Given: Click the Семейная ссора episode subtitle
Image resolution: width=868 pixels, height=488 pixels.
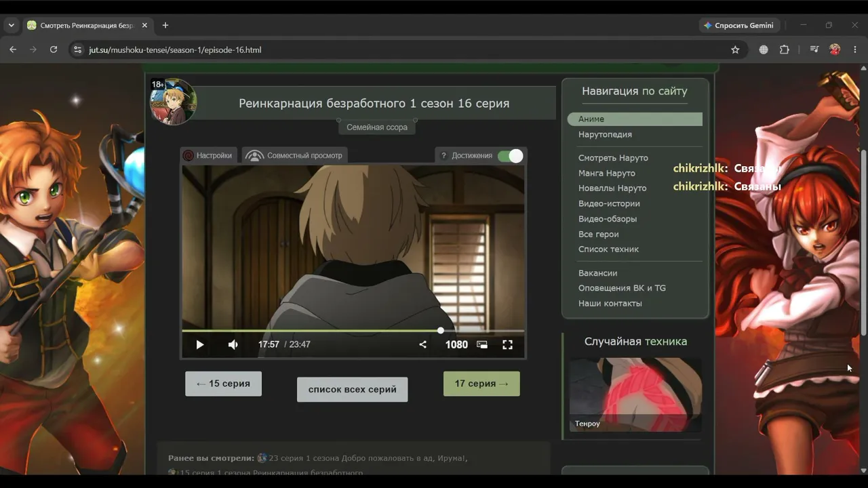Looking at the screenshot, I should pos(377,127).
